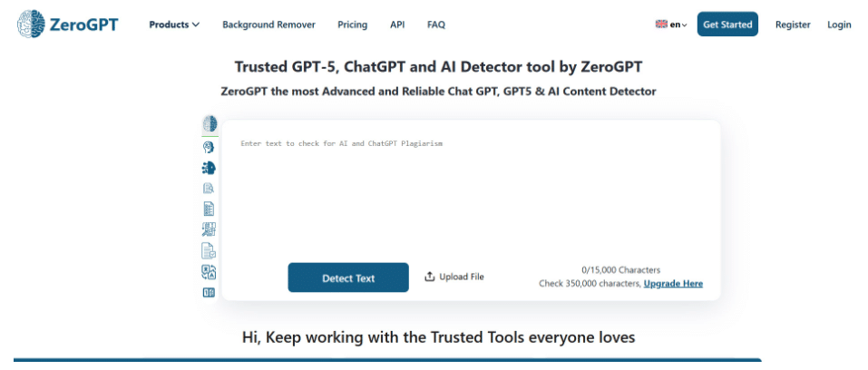Screen dimensions: 868x370
Task: Select the brain AI detector sidebar icon
Action: pyautogui.click(x=210, y=123)
